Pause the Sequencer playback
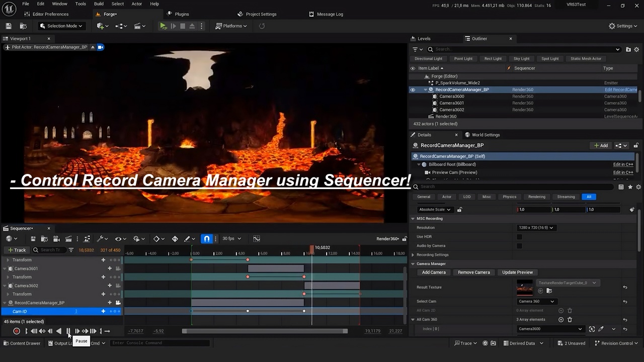 tap(68, 331)
